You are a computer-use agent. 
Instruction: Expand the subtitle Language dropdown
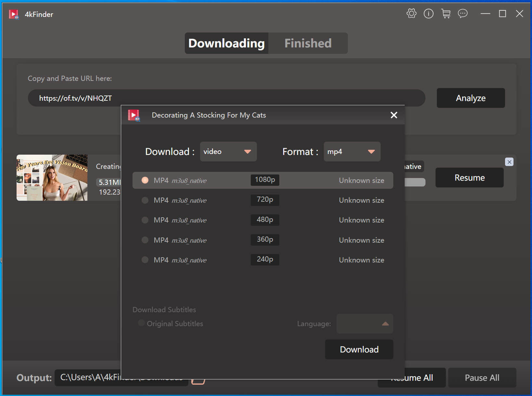point(364,324)
